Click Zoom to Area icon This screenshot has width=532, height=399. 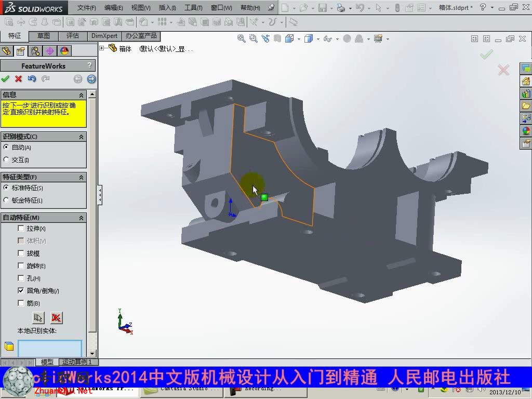253,38
